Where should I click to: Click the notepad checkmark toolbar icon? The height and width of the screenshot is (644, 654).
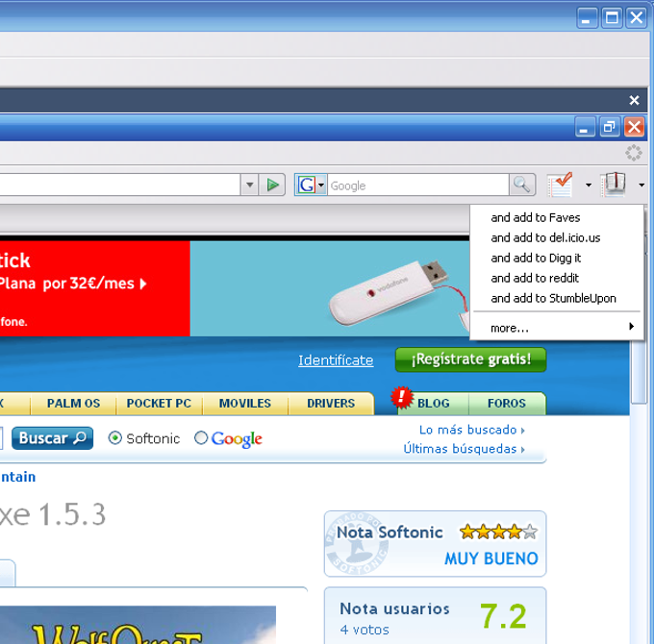[x=560, y=185]
